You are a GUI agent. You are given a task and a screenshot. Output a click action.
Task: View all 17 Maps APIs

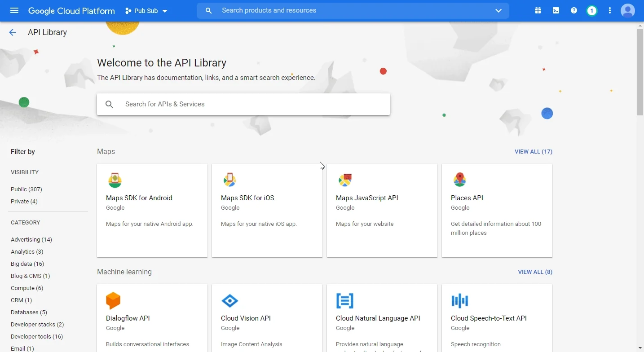click(x=534, y=152)
